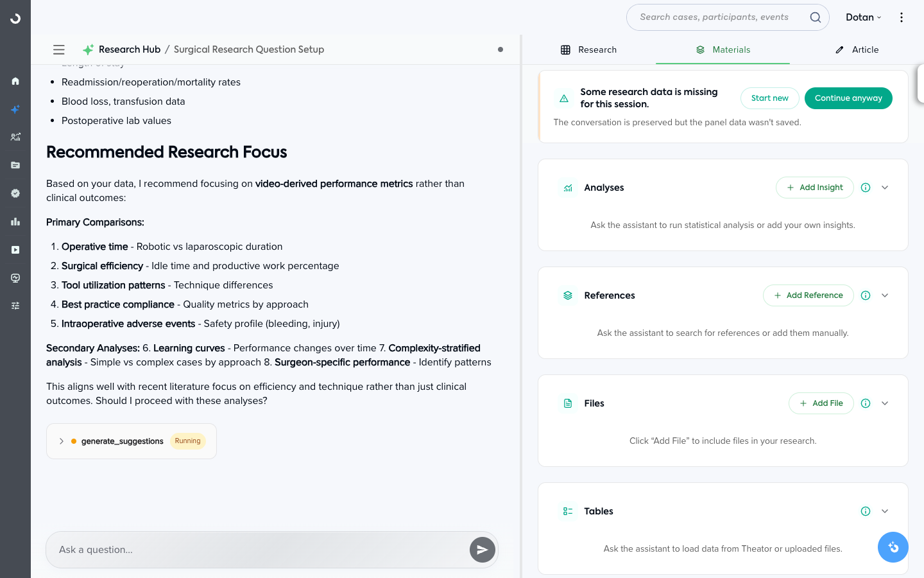Collapse the References section chevron

coord(885,295)
